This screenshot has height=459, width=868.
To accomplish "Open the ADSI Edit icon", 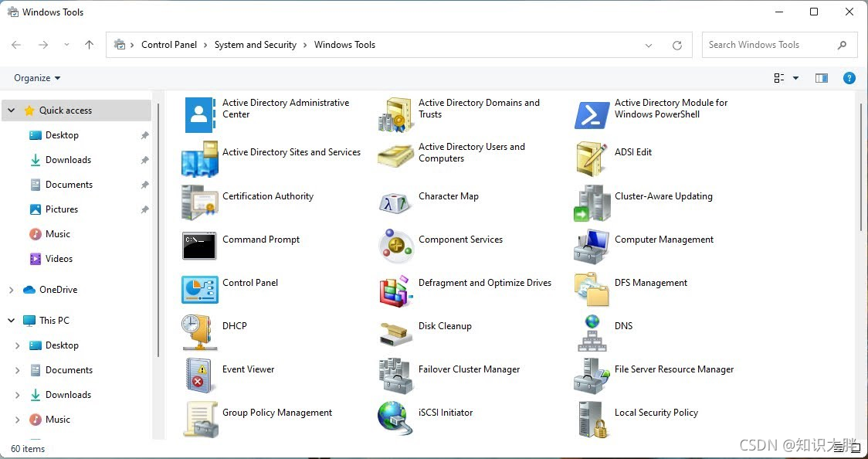I will (592, 158).
